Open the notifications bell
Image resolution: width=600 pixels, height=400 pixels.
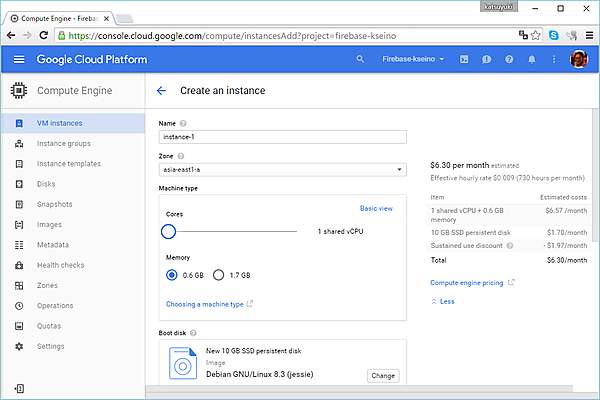[x=531, y=60]
